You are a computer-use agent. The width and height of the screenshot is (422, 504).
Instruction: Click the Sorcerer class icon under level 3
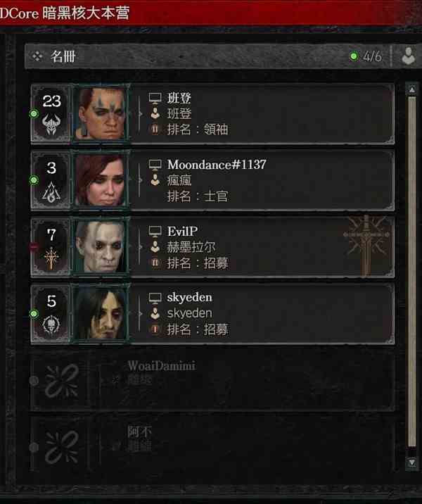(51, 192)
